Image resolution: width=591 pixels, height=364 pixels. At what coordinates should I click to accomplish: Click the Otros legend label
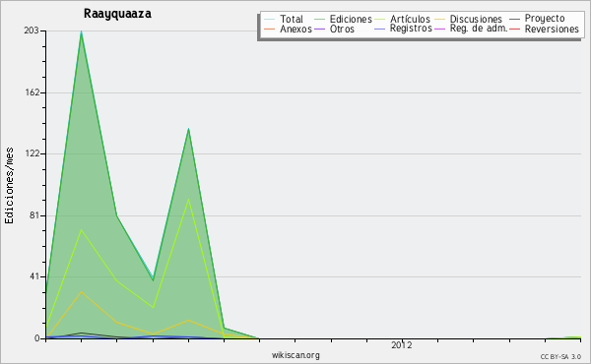click(342, 29)
